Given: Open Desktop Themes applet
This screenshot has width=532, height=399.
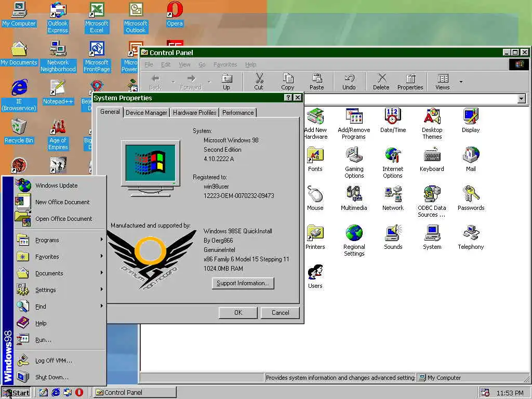Looking at the screenshot, I should point(432,124).
